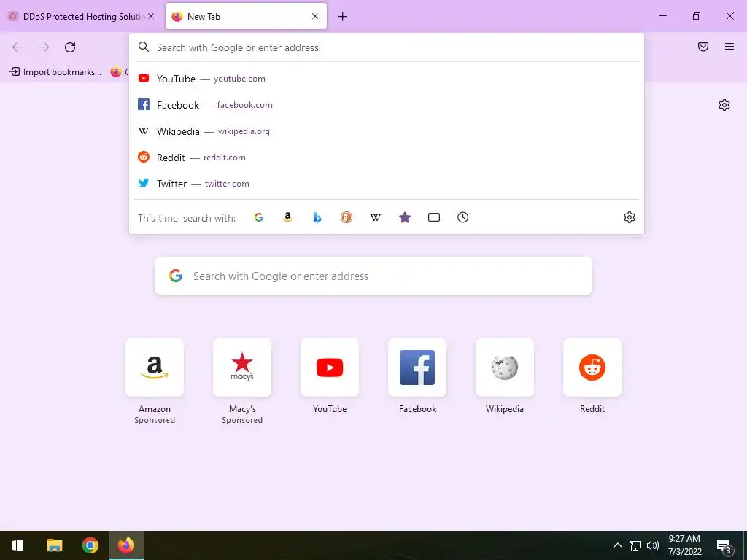Open the taskbar clock and date
Screen dimensions: 747x560
tap(684, 545)
